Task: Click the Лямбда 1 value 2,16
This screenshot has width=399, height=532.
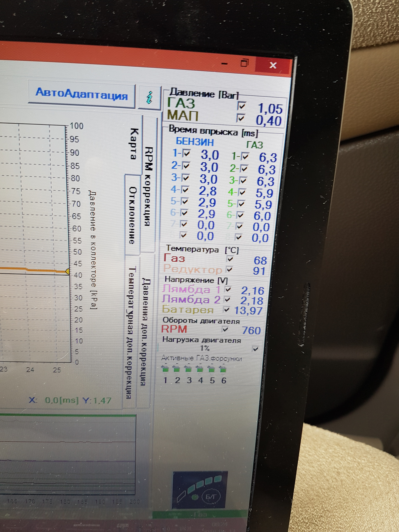Action: point(252,291)
